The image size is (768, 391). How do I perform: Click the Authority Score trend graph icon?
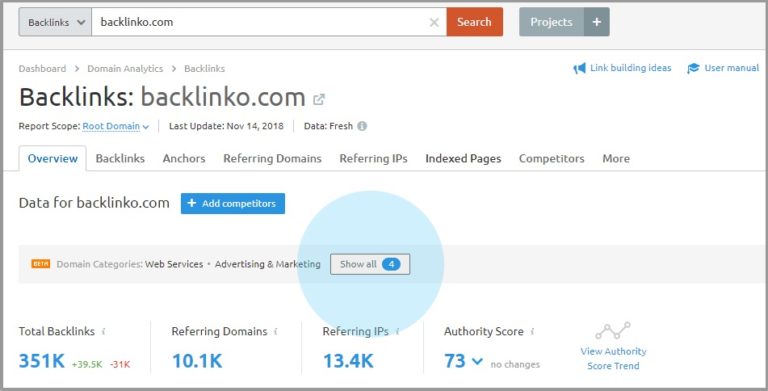click(613, 331)
